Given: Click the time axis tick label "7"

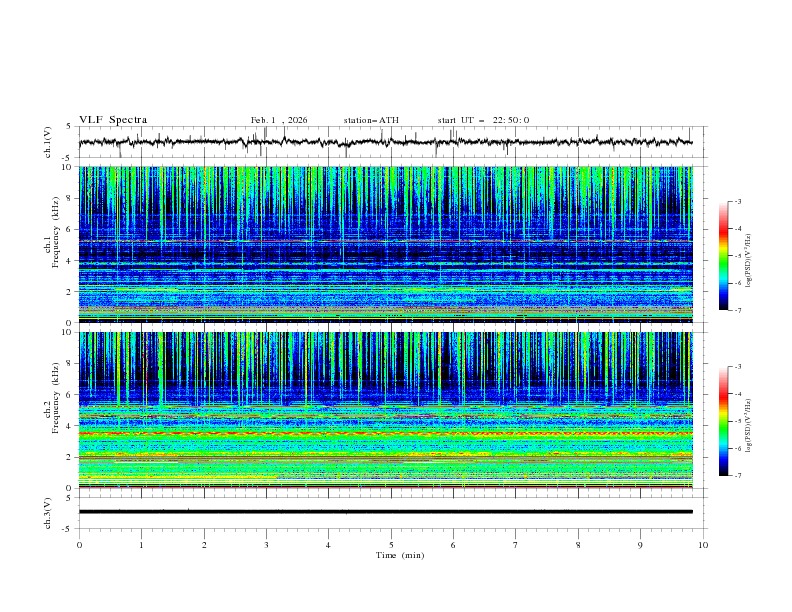Looking at the screenshot, I should pos(515,545).
